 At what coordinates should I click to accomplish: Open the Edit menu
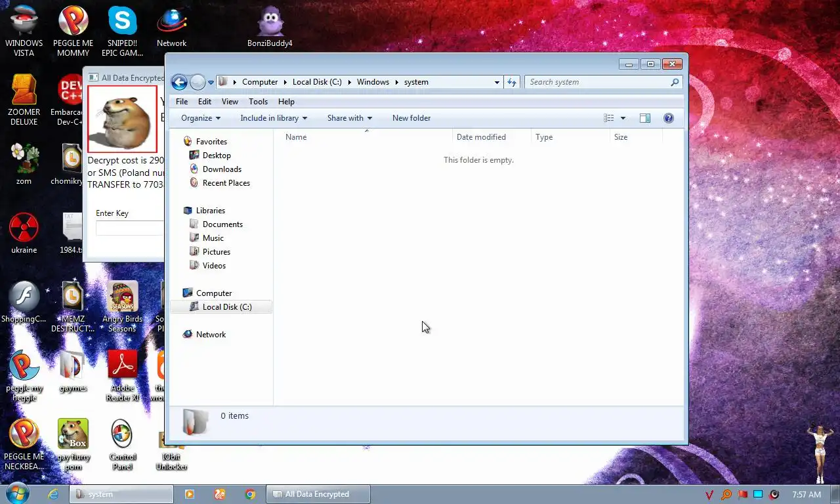pos(205,102)
